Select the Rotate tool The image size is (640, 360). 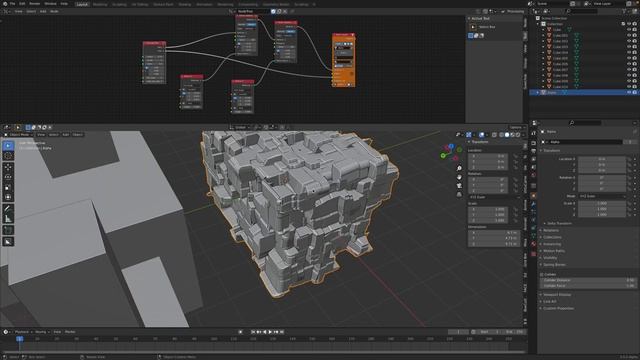point(8,177)
